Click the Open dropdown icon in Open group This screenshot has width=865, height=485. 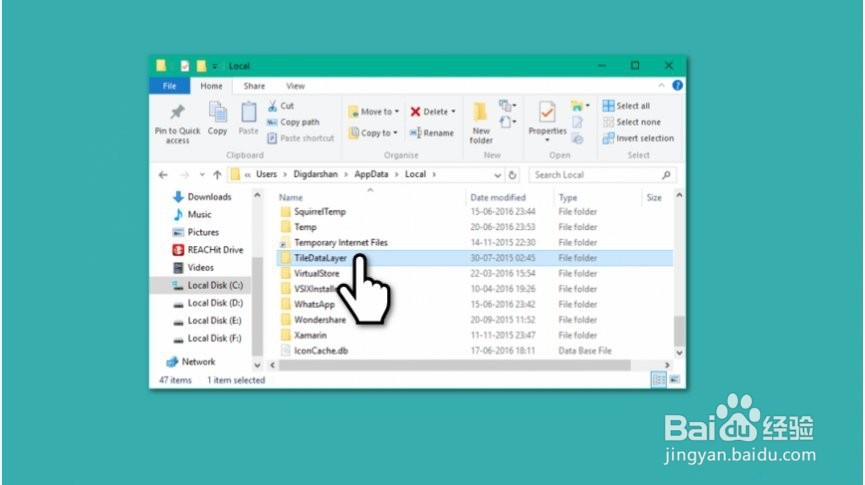pos(579,105)
